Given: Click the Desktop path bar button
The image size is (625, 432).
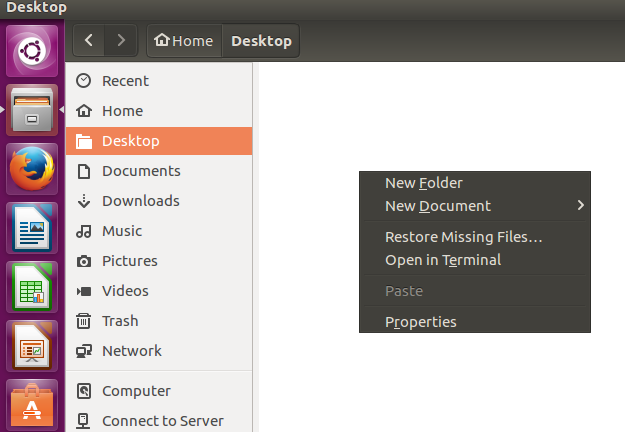Looking at the screenshot, I should (x=261, y=41).
